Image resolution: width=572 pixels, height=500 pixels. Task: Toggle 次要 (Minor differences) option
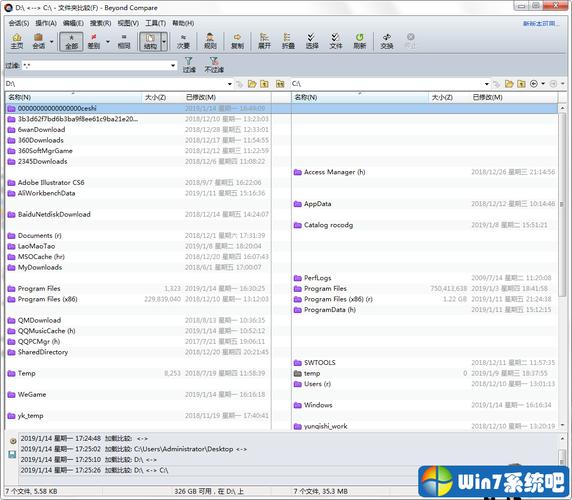click(x=183, y=41)
